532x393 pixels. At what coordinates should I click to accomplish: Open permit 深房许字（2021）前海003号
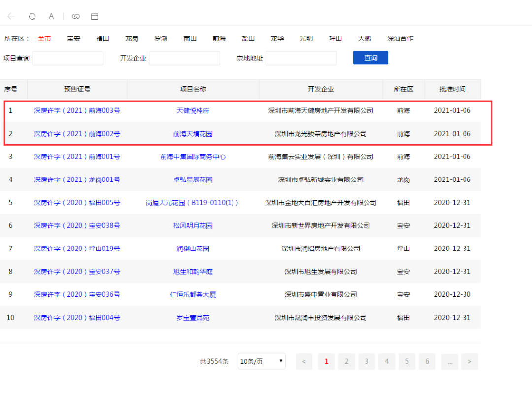click(x=77, y=111)
